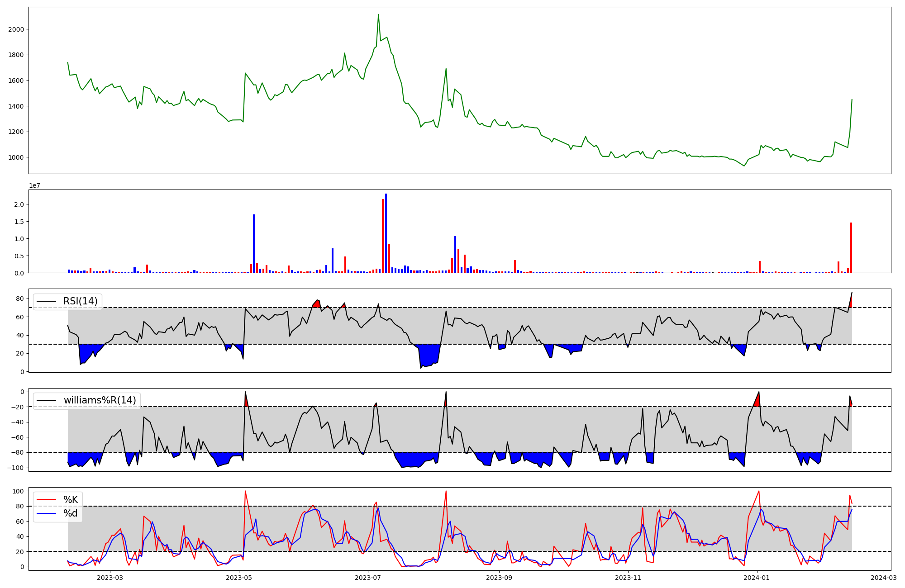
Task: Click the 2024-01 x-axis date label
Action: click(757, 578)
